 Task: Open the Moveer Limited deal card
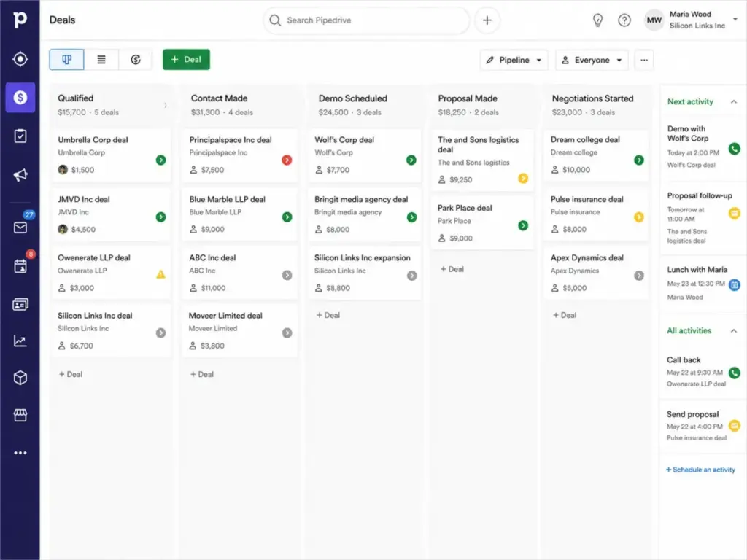click(x=240, y=330)
